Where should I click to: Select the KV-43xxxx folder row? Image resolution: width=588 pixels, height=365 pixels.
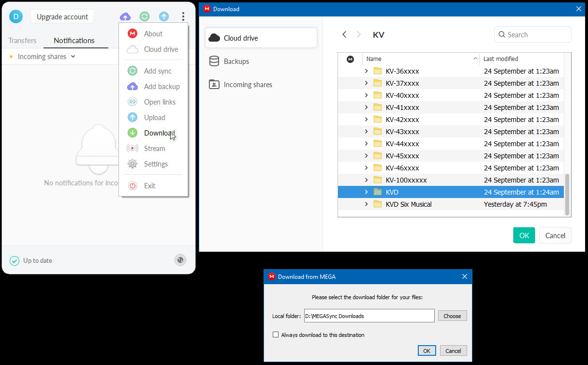tap(451, 132)
